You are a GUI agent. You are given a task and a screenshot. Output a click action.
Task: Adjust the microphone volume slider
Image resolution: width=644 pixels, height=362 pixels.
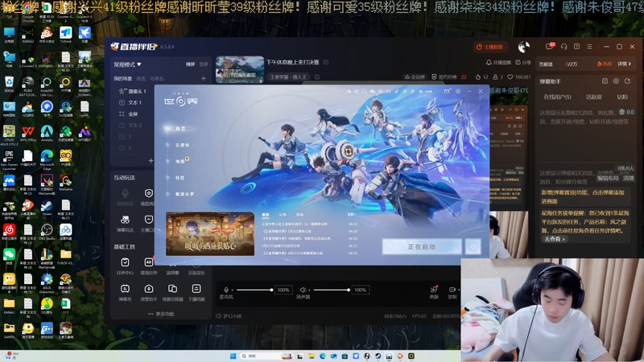254,290
